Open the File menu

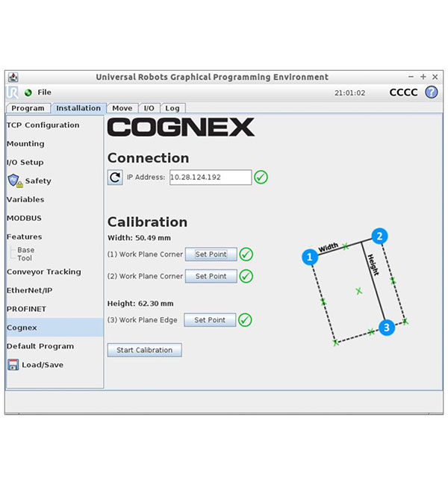tap(45, 93)
